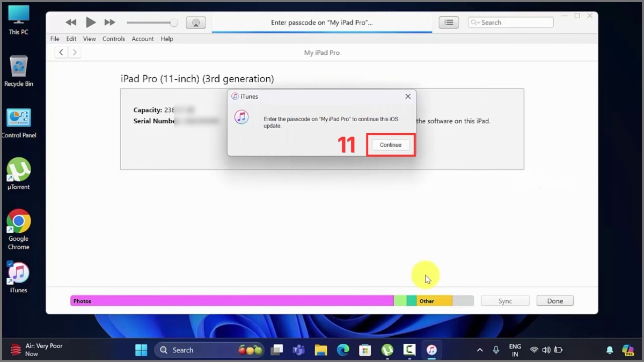Click the battery tray icon
Screen dimensions: 644x362
559,350
